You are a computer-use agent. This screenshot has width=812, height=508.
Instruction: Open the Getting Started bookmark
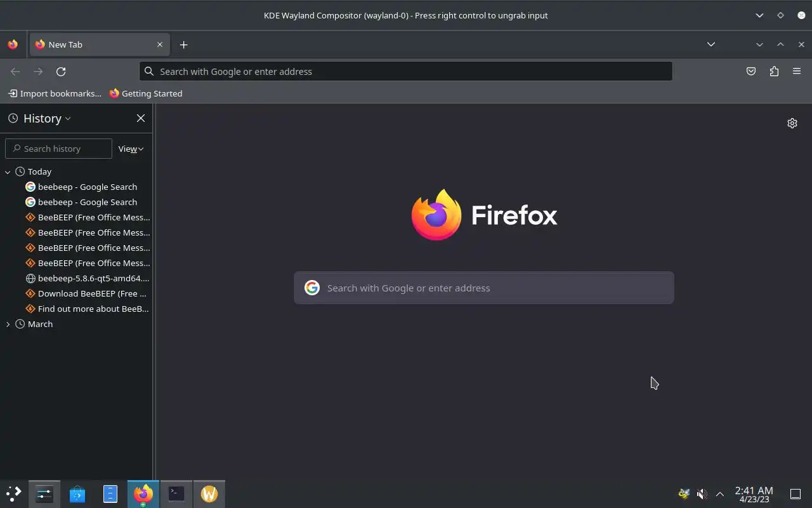pos(146,93)
